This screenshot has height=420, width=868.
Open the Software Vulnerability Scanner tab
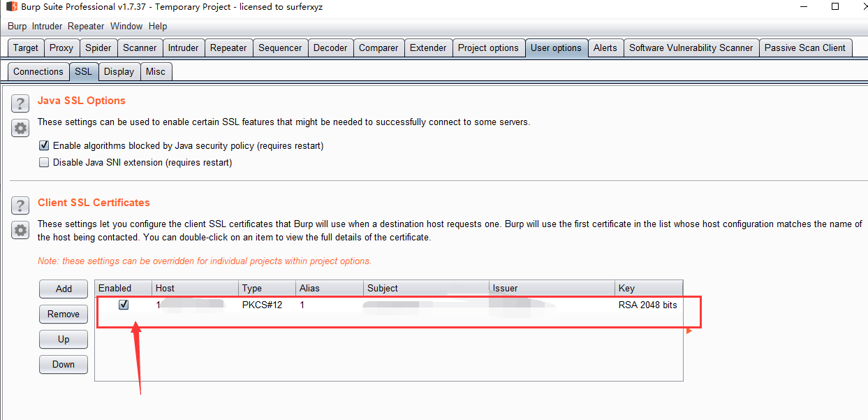click(691, 48)
